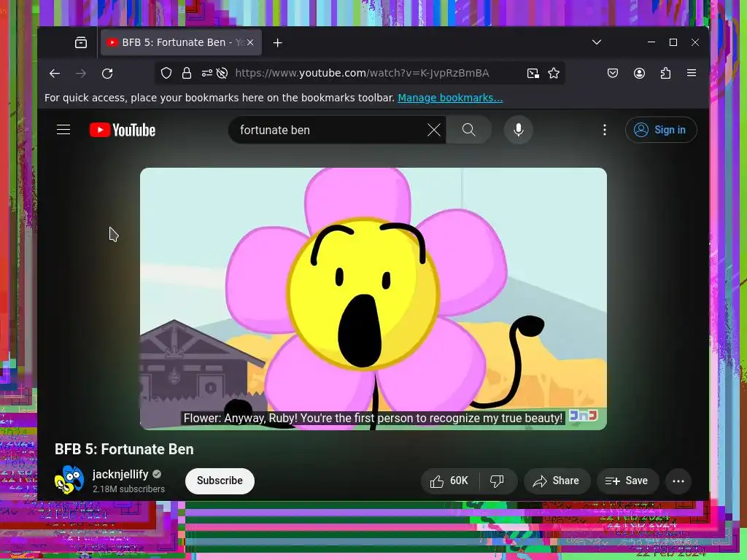Focus the URL address field
The width and height of the screenshot is (747, 560).
pos(362,73)
